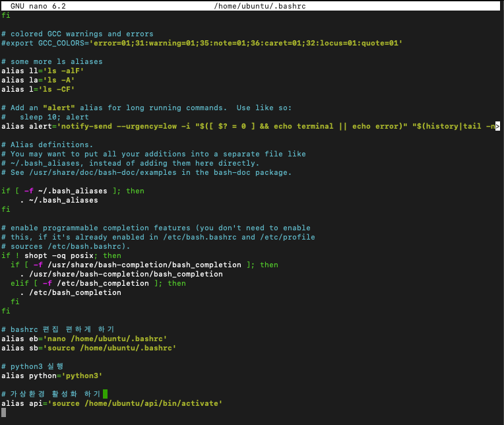Click the 'elif [ -f /etc/bash_completion ]; then' line
The width and height of the screenshot is (504, 425).
98,284
